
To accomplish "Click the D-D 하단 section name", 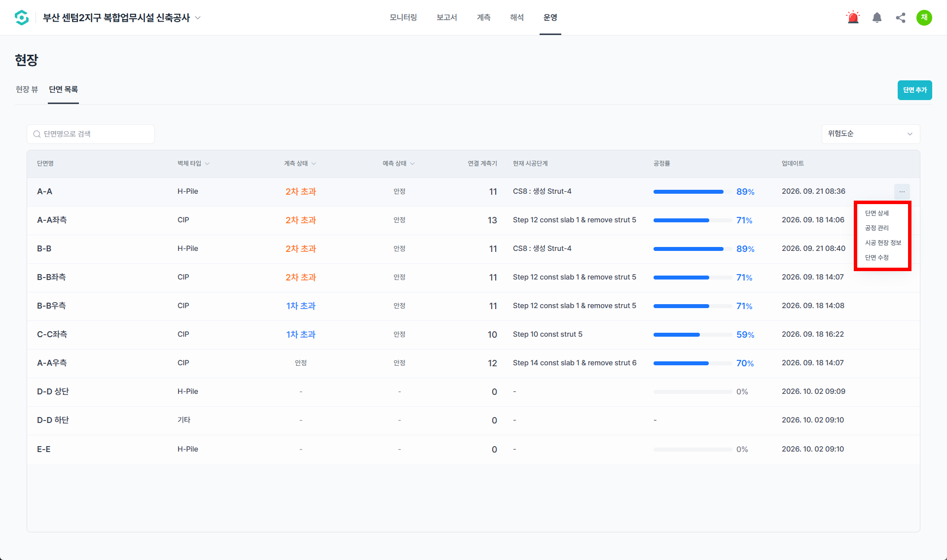I will pyautogui.click(x=53, y=420).
